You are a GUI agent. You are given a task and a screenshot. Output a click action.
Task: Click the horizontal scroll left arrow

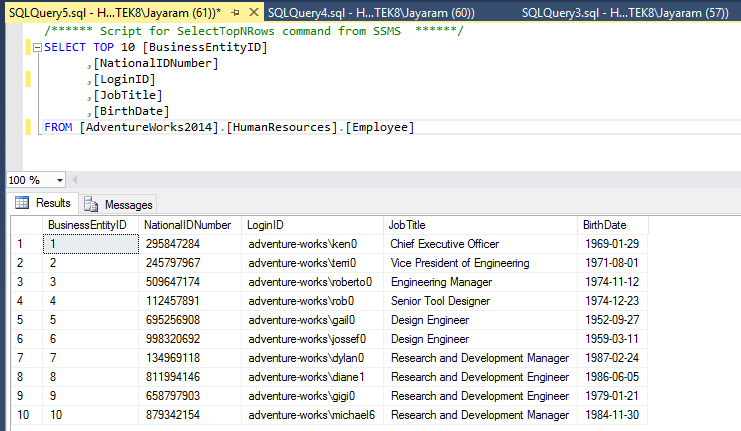coord(74,180)
